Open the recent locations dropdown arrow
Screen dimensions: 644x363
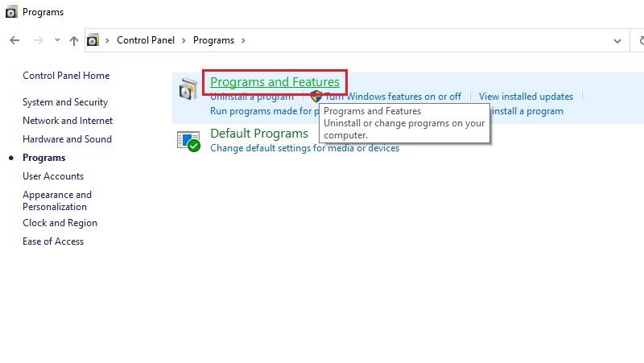tap(57, 39)
